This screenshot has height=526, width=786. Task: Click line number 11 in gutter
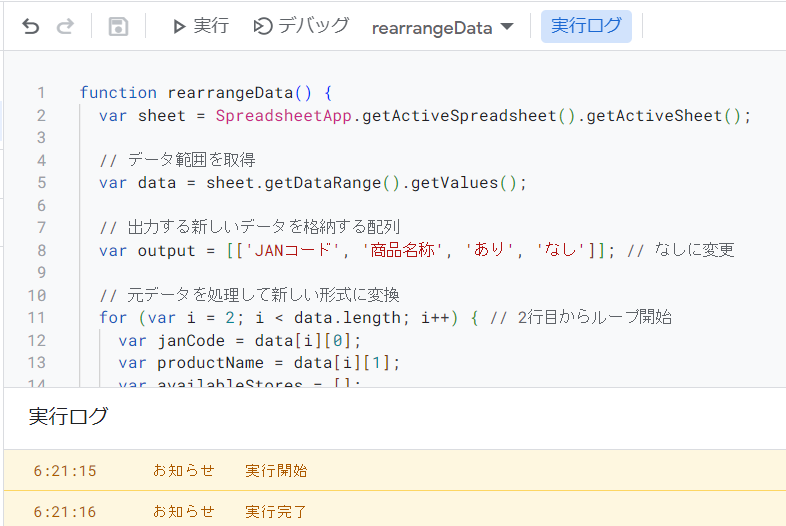coord(37,317)
